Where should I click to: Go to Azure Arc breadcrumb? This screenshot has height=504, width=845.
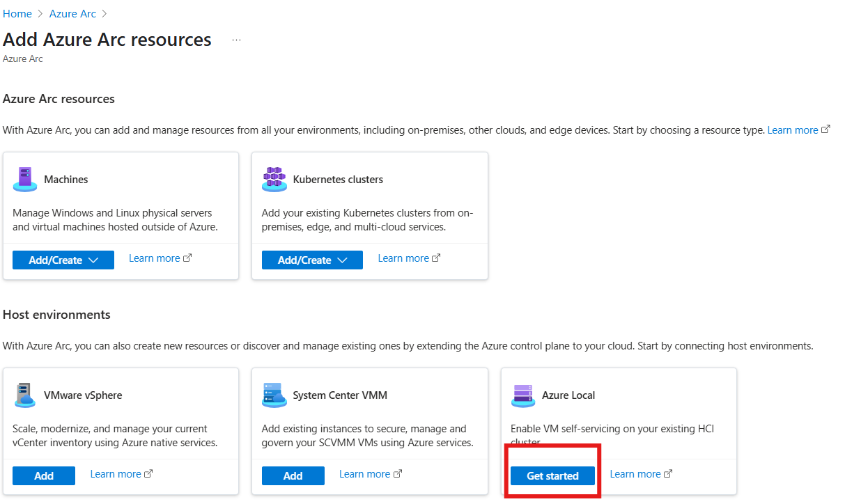pyautogui.click(x=72, y=14)
